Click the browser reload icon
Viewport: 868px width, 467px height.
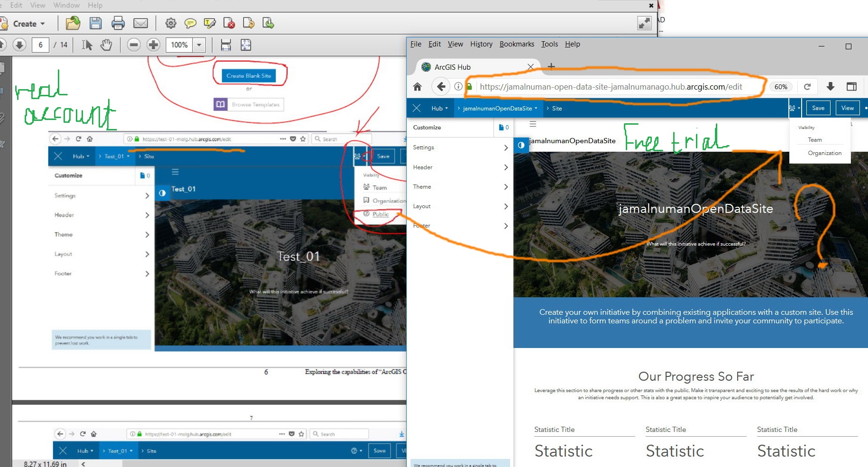[x=807, y=87]
